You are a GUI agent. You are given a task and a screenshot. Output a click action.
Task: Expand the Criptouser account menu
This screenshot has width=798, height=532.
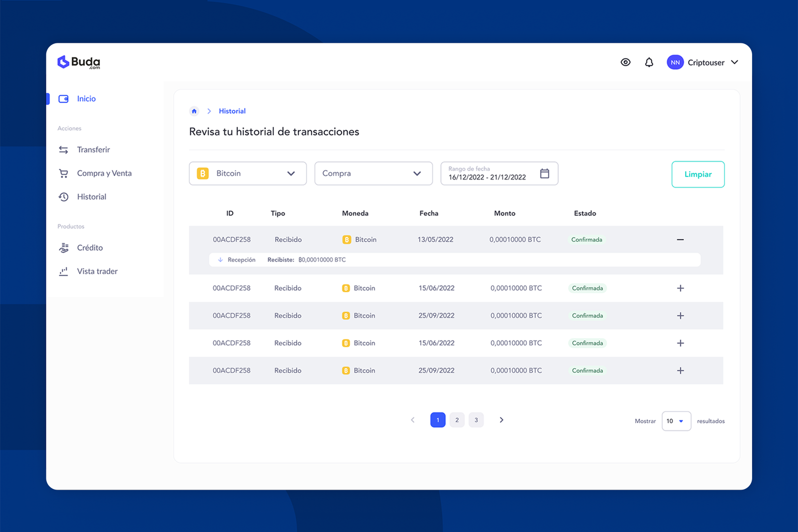[x=734, y=62]
